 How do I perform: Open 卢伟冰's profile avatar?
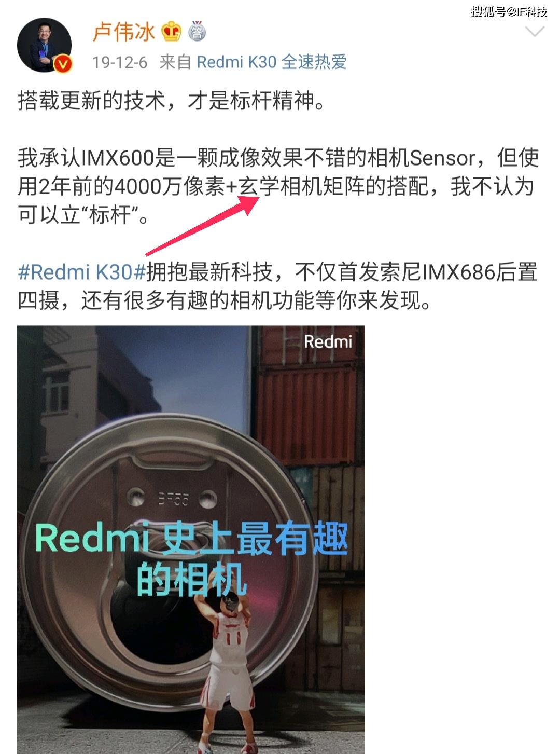pyautogui.click(x=44, y=45)
